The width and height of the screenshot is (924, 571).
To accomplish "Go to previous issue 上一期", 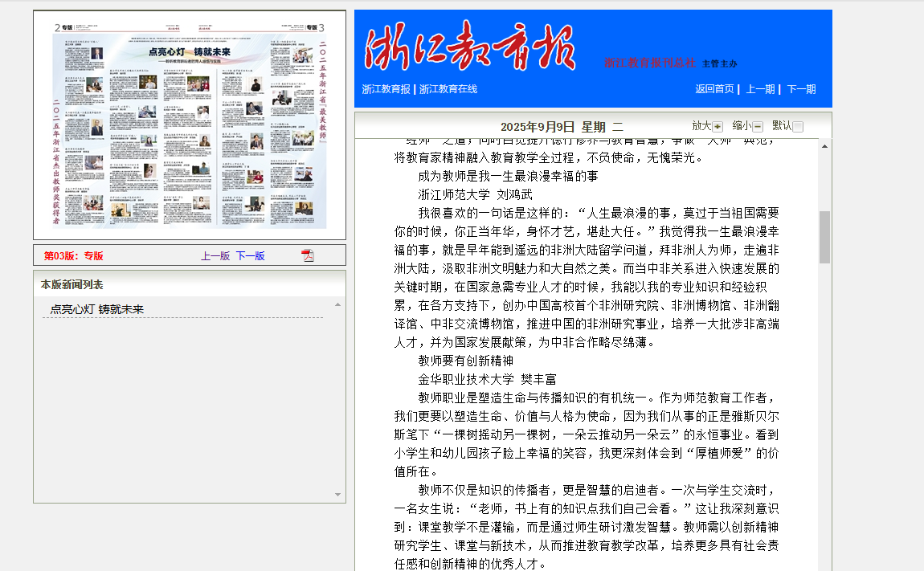I will click(760, 89).
